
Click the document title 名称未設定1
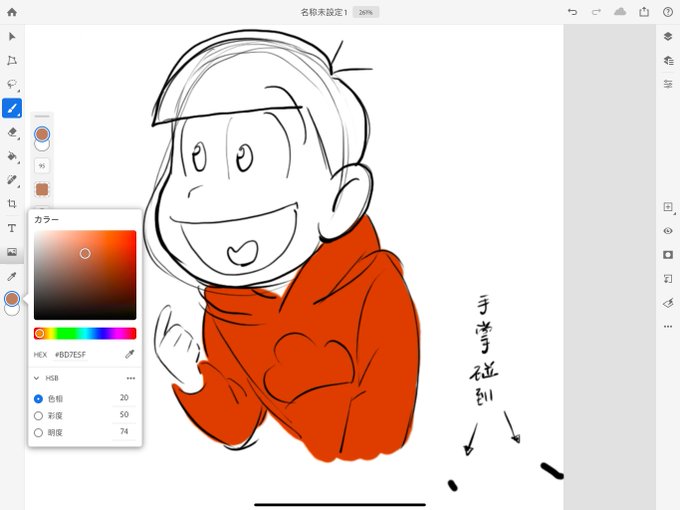point(324,12)
